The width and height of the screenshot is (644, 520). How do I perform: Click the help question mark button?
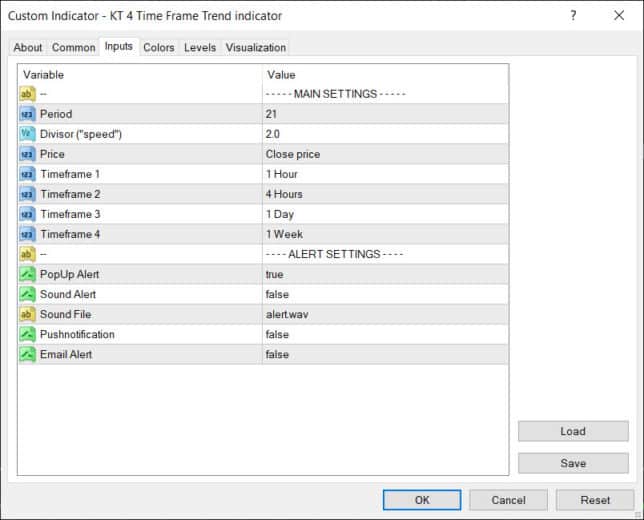(573, 16)
